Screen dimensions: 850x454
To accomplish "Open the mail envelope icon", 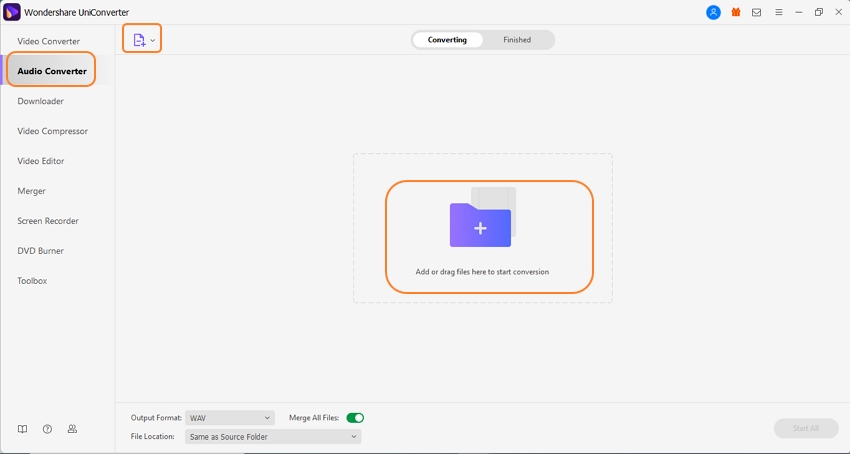I will pos(757,13).
